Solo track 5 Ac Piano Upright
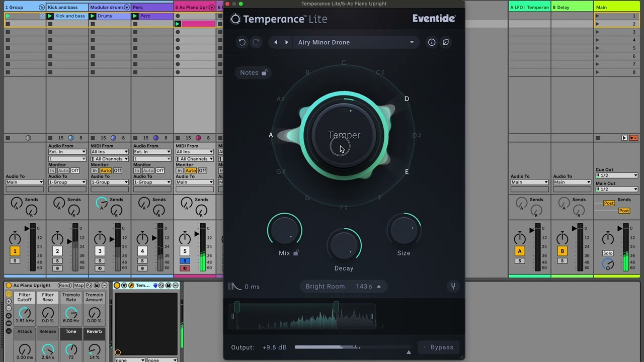This screenshot has width=644, height=362. (185, 260)
